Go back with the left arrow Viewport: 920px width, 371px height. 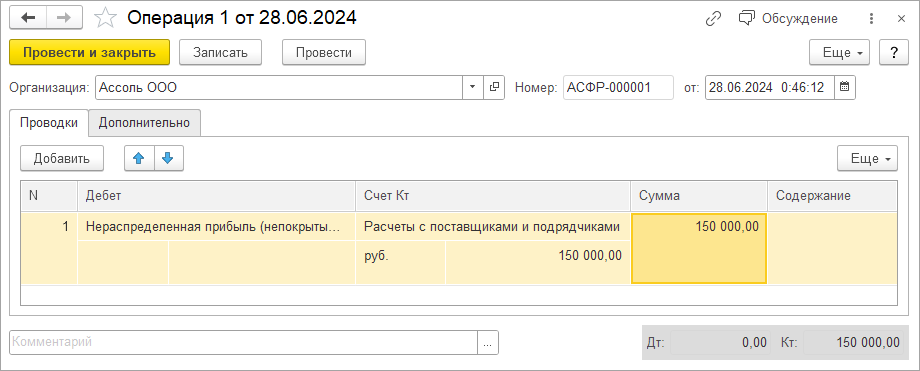point(28,18)
